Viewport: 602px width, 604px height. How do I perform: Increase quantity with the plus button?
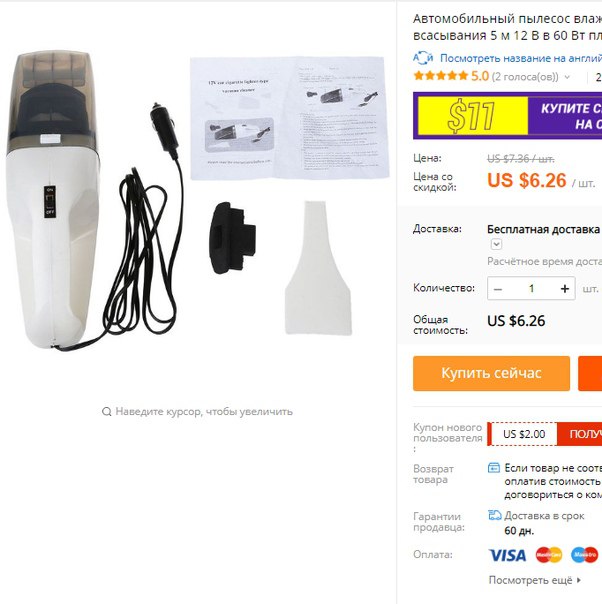[x=565, y=289]
